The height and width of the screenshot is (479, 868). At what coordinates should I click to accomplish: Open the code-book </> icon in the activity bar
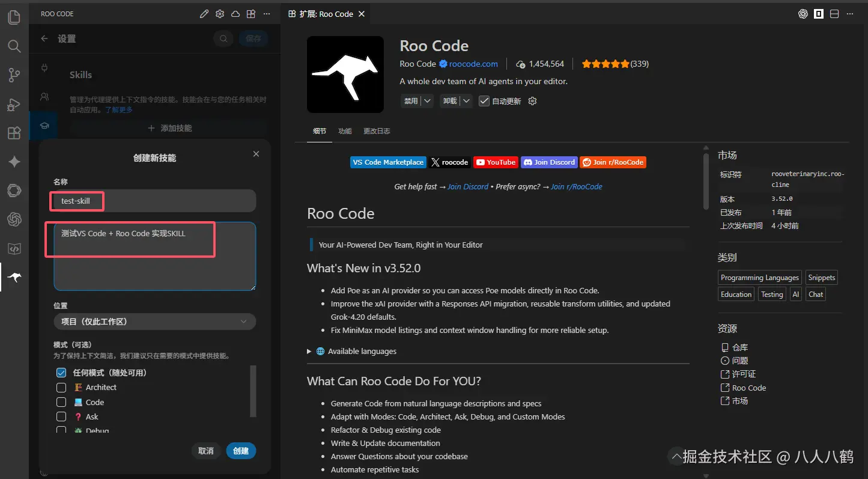[x=14, y=248]
